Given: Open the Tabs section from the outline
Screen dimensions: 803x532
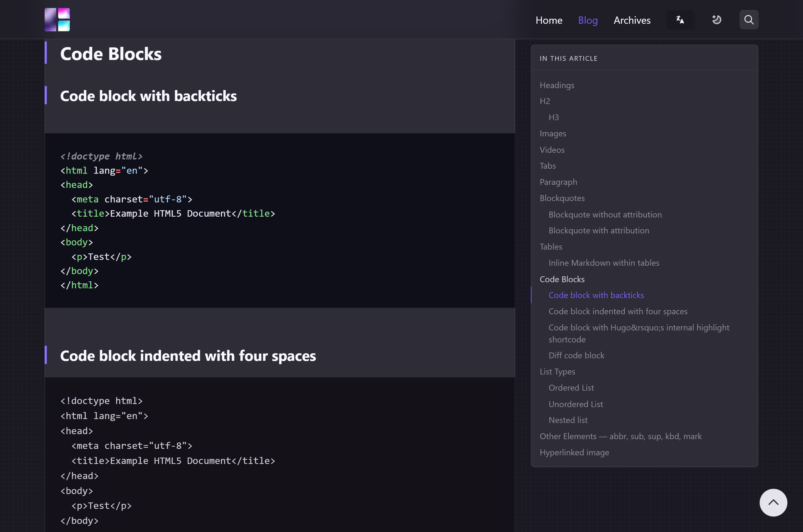Looking at the screenshot, I should [548, 166].
